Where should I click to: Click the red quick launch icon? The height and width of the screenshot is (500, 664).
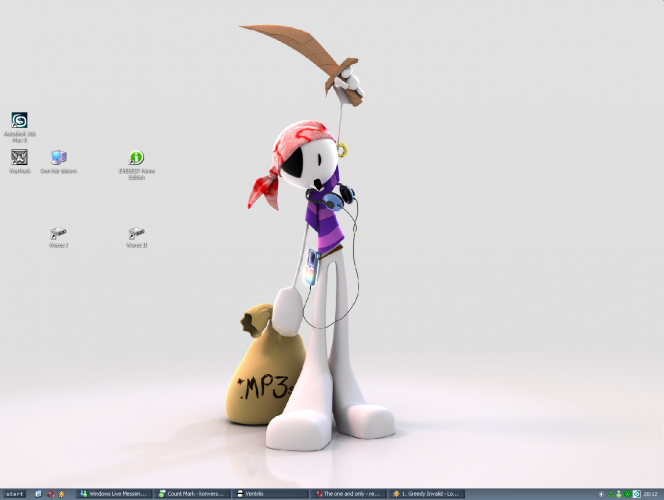pos(50,494)
